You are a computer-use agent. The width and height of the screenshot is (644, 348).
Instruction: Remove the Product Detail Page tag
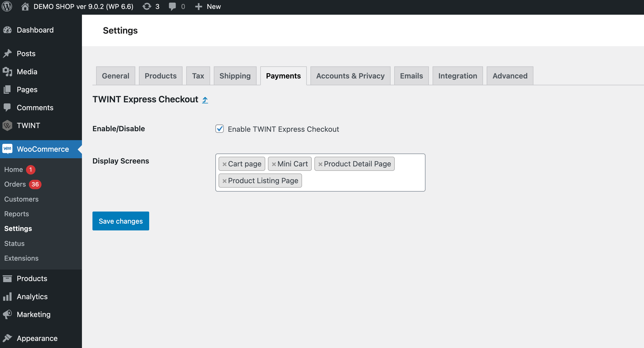click(320, 164)
